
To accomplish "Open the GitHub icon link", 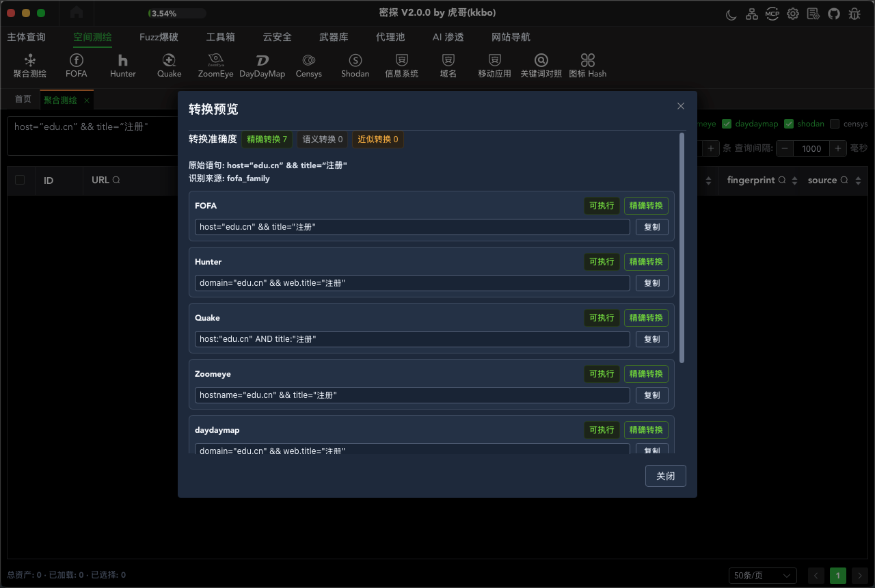I will pyautogui.click(x=834, y=14).
